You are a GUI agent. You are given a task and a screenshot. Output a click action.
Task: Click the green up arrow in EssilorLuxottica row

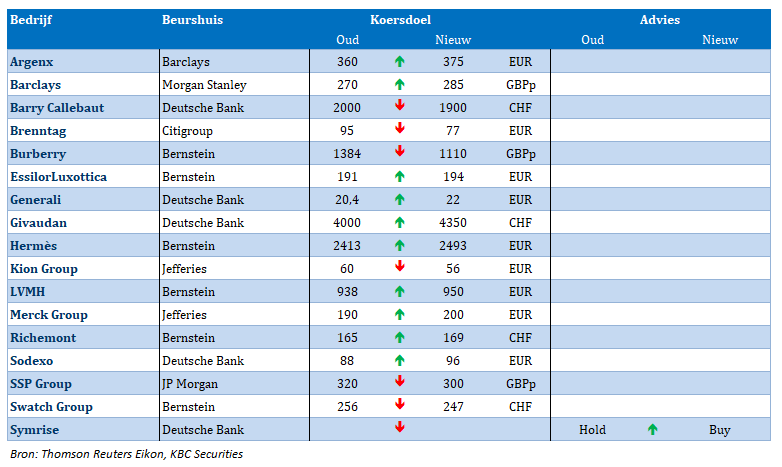point(399,176)
